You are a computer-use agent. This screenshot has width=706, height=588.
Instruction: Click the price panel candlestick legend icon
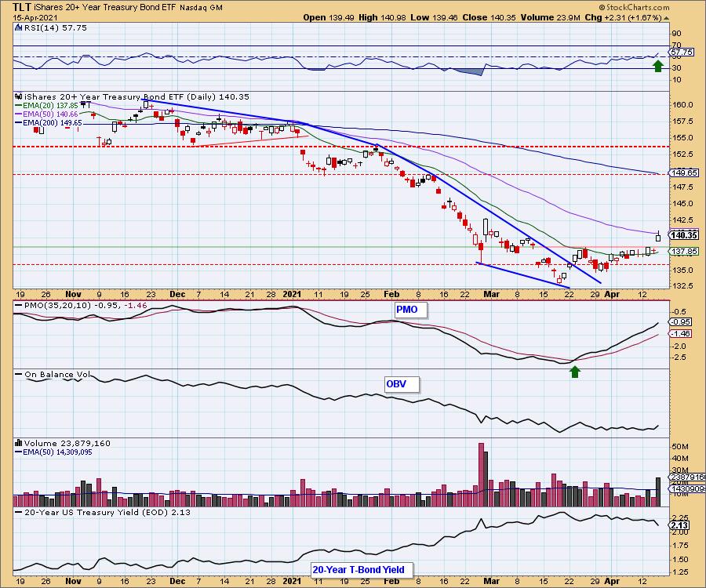click(x=19, y=96)
